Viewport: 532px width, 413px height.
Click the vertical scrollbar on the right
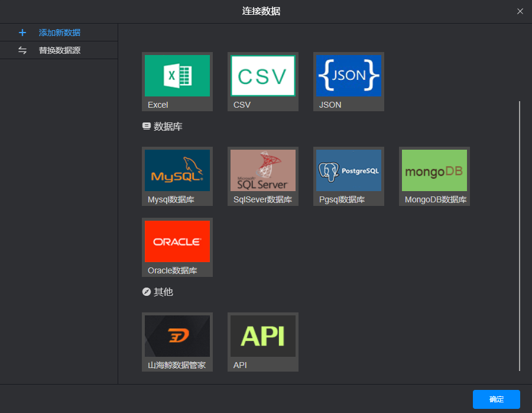click(520, 236)
